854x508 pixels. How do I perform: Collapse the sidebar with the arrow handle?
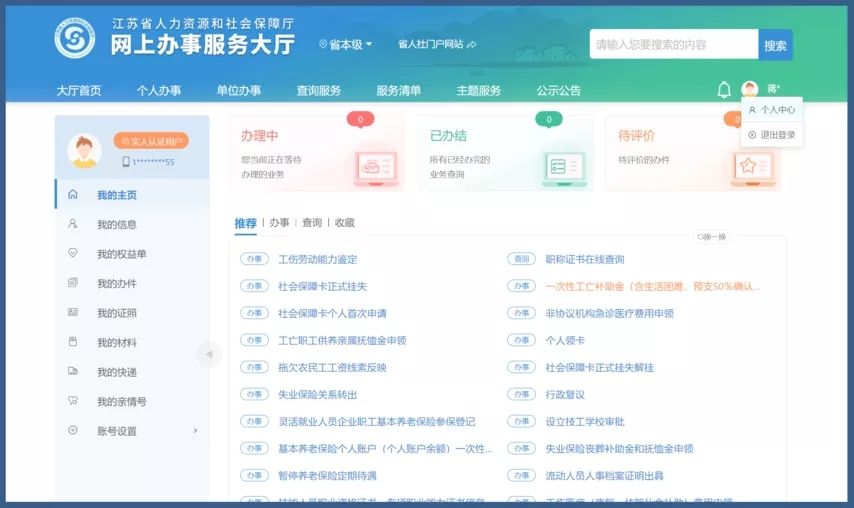208,354
